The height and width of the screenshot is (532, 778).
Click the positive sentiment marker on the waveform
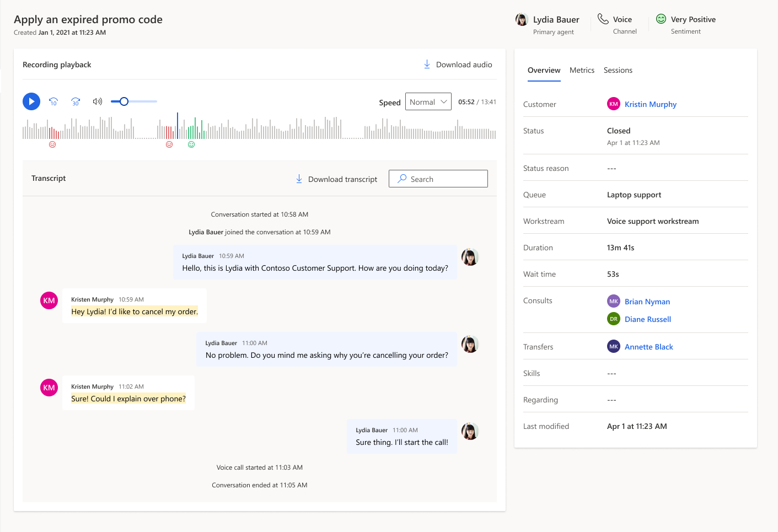pyautogui.click(x=191, y=144)
